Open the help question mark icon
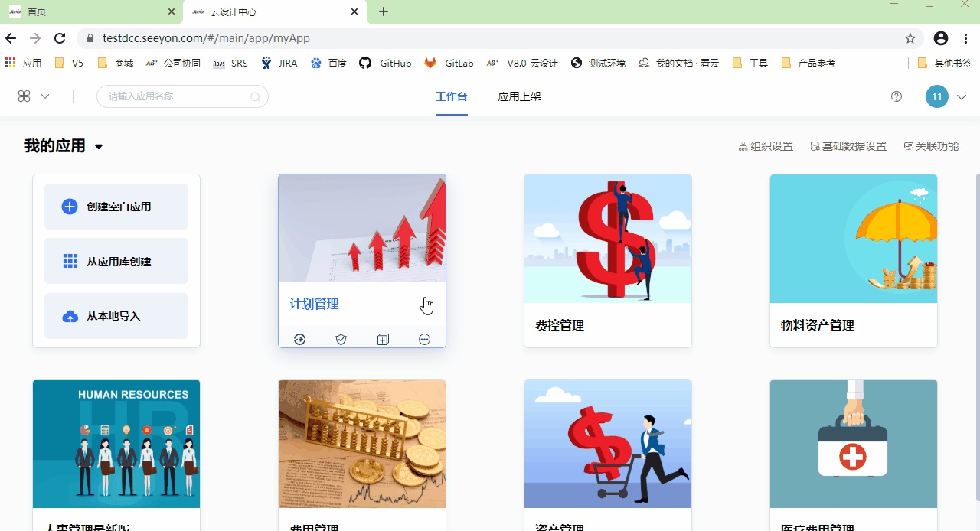Screen dimensions: 980x531 [897, 96]
